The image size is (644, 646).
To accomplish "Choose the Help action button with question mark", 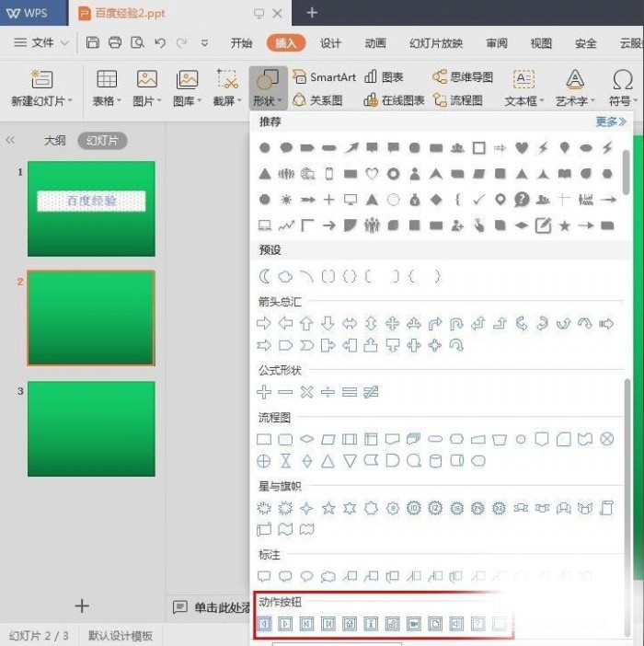I will pos(477,624).
